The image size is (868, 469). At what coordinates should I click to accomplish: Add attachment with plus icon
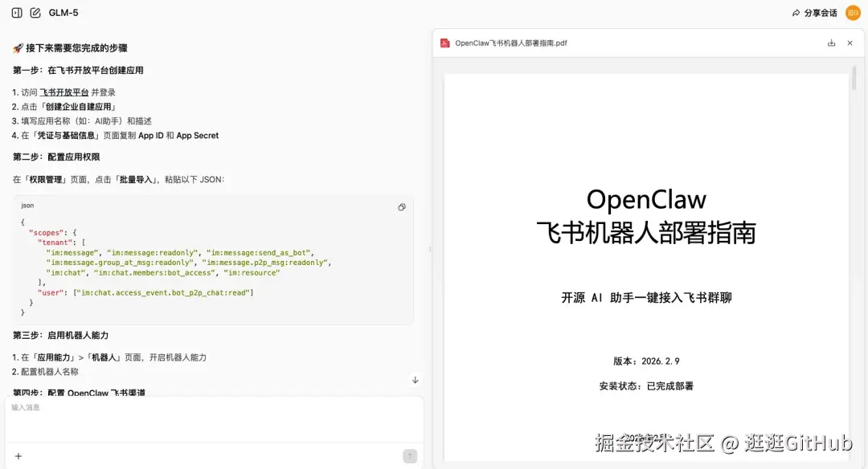(x=18, y=456)
